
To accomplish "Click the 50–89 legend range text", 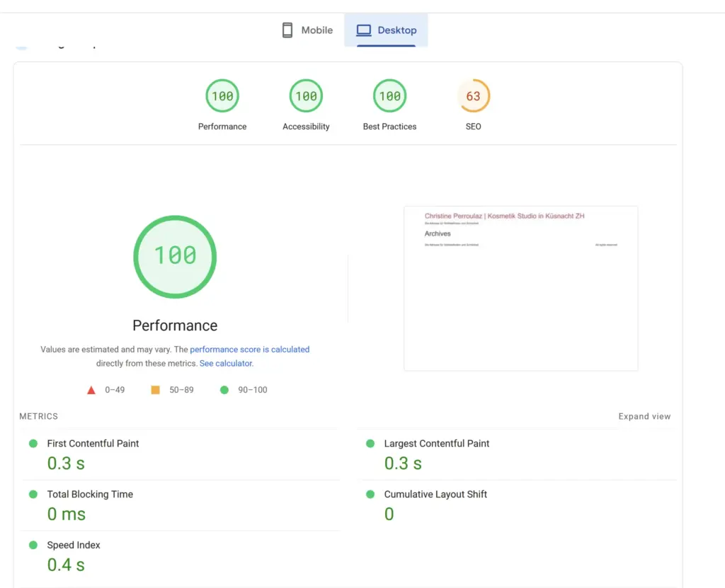I will pos(181,390).
